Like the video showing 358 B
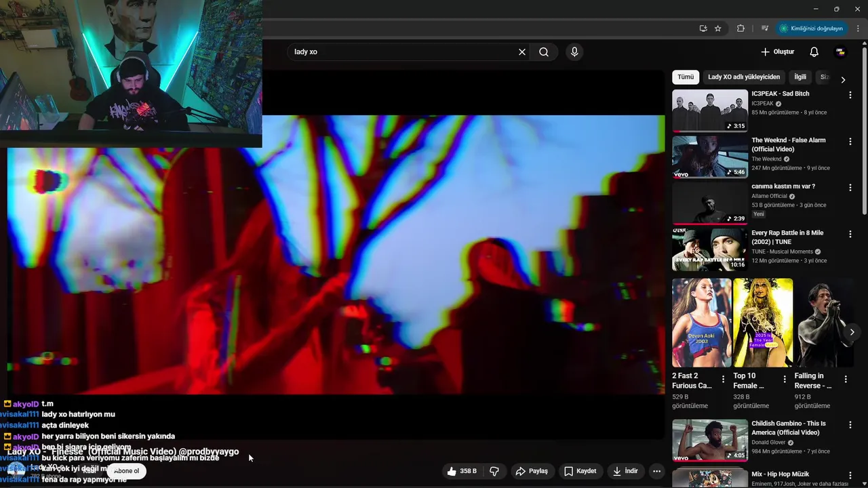The image size is (868, 488). tap(461, 471)
